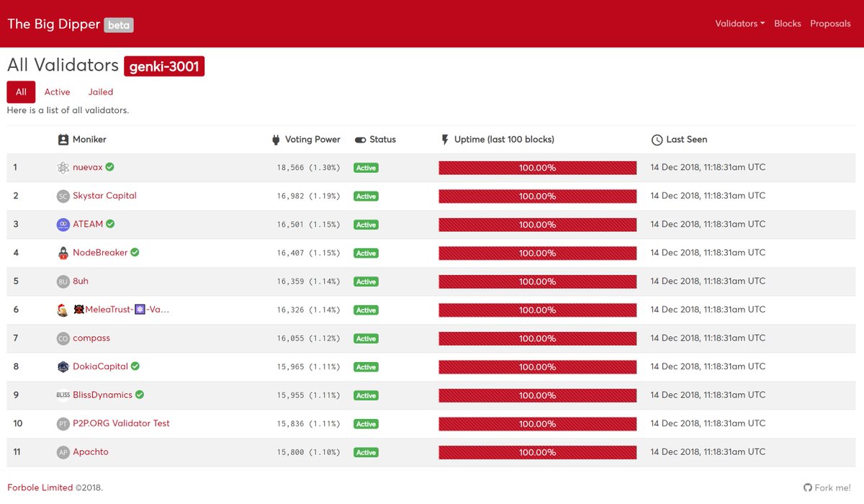Click voting power 18,566 (1.30%)
This screenshot has height=504, width=864.
(308, 168)
